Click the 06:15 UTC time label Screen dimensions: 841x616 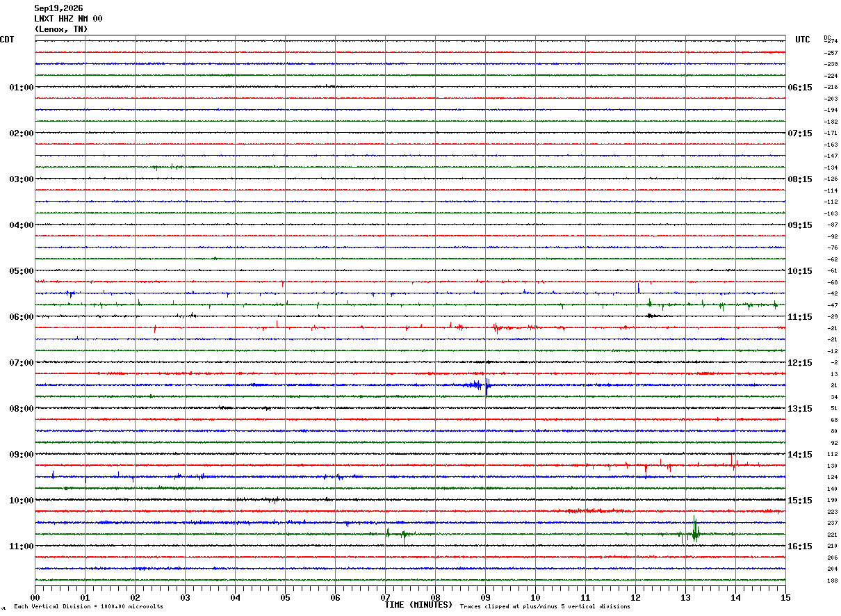[x=799, y=88]
